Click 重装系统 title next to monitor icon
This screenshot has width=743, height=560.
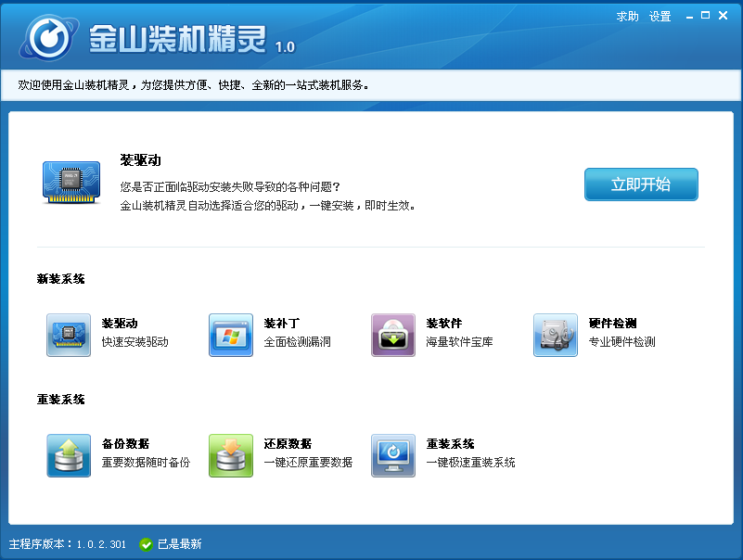pyautogui.click(x=450, y=443)
